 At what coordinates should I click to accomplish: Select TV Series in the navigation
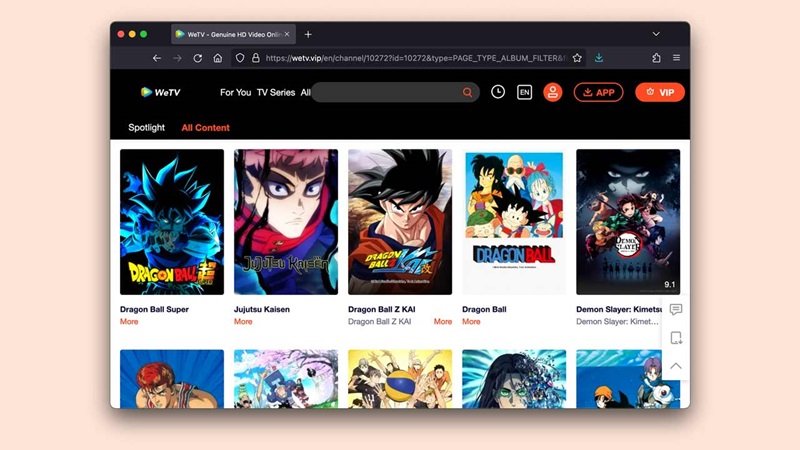276,92
